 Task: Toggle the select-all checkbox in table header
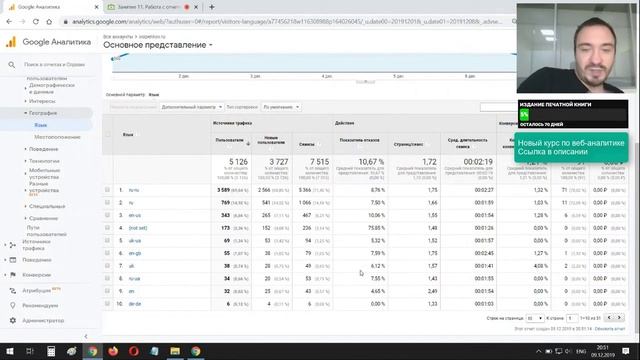point(108,134)
